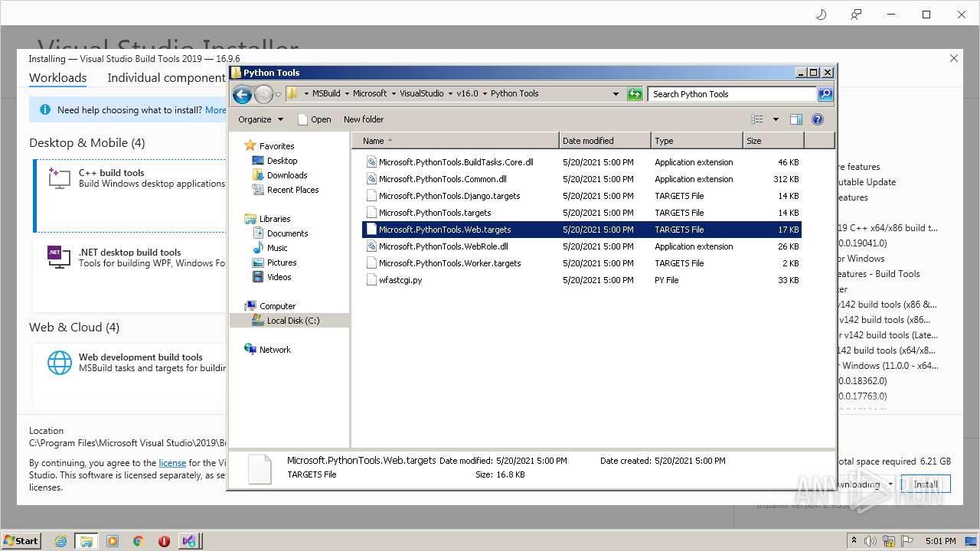Open Recent Places in navigation pane
This screenshot has height=551, width=980.
coord(292,190)
